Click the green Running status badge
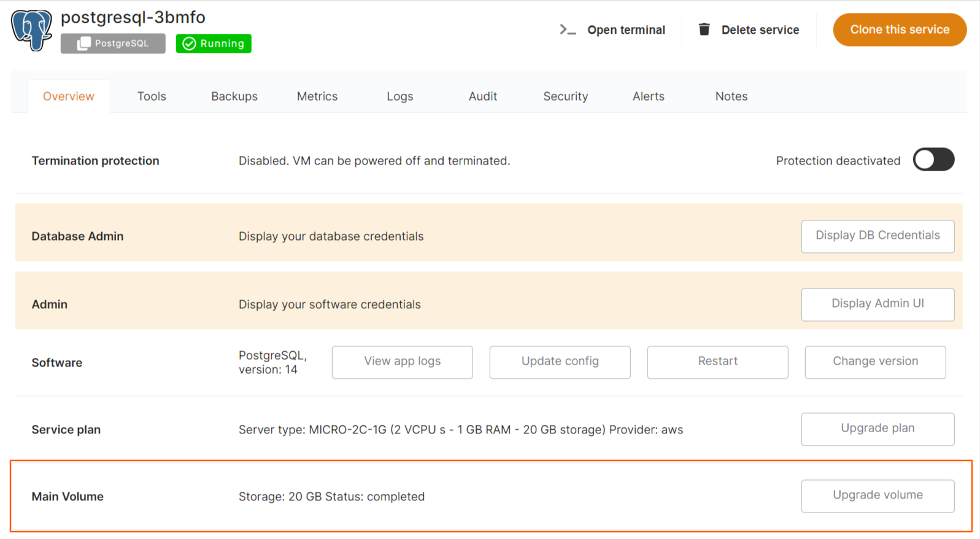Screen dimensions: 980x539 [x=214, y=44]
